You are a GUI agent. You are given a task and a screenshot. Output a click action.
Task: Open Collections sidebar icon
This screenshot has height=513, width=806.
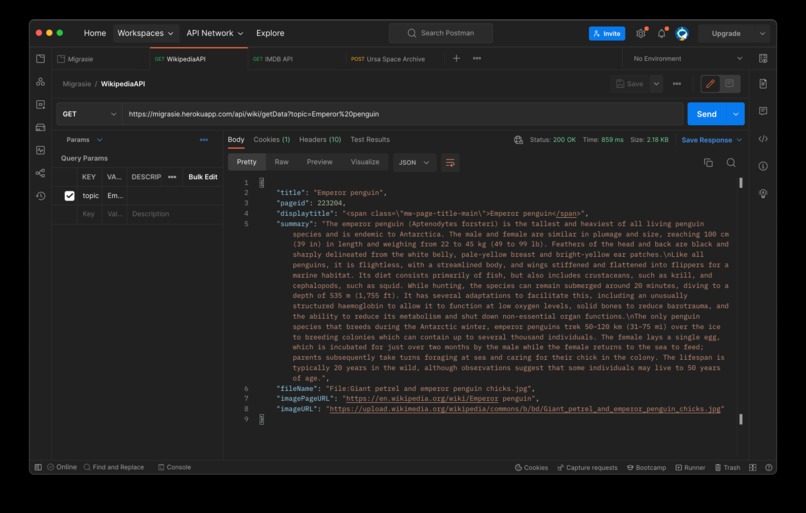click(x=41, y=59)
